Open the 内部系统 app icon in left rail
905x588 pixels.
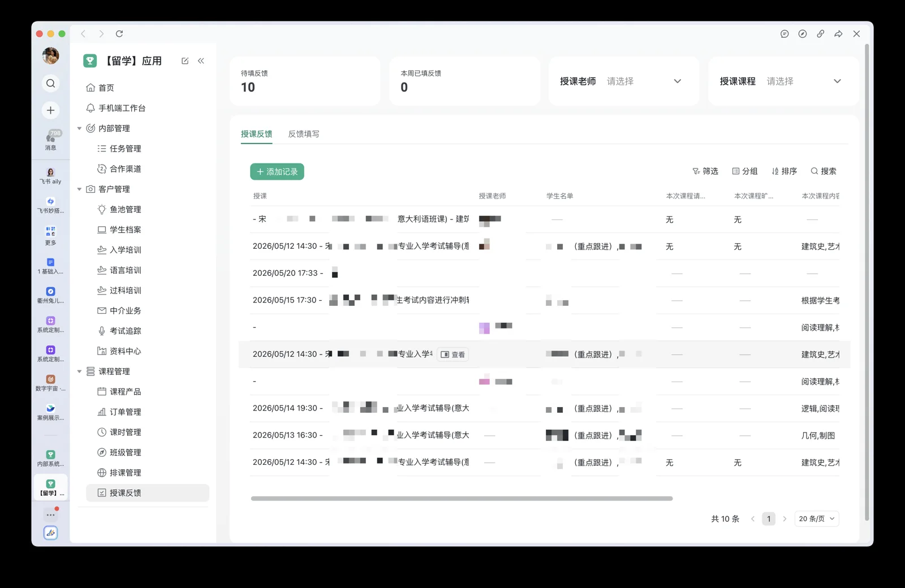tap(50, 458)
